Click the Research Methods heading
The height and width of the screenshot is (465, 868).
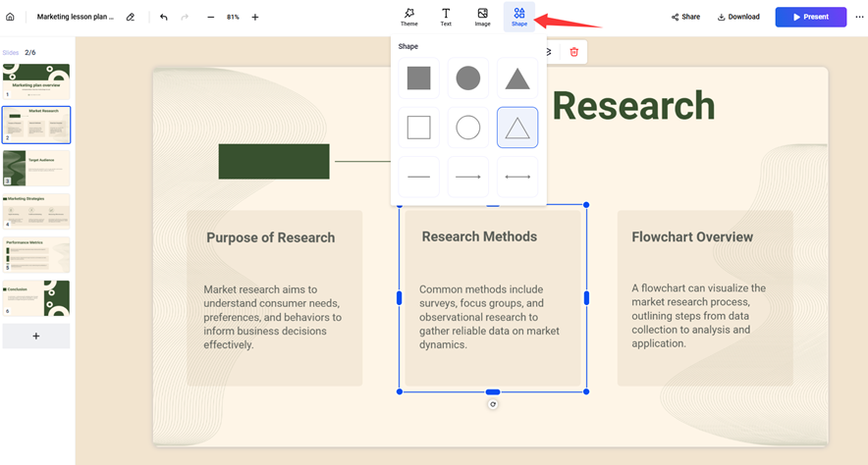(479, 236)
